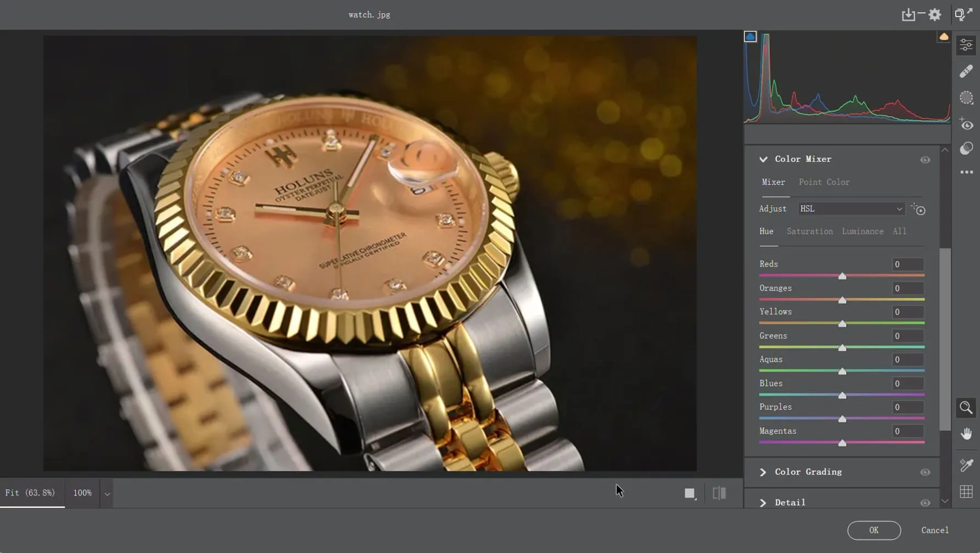Image resolution: width=980 pixels, height=553 pixels.
Task: Switch to the Saturation tab
Action: (x=809, y=231)
